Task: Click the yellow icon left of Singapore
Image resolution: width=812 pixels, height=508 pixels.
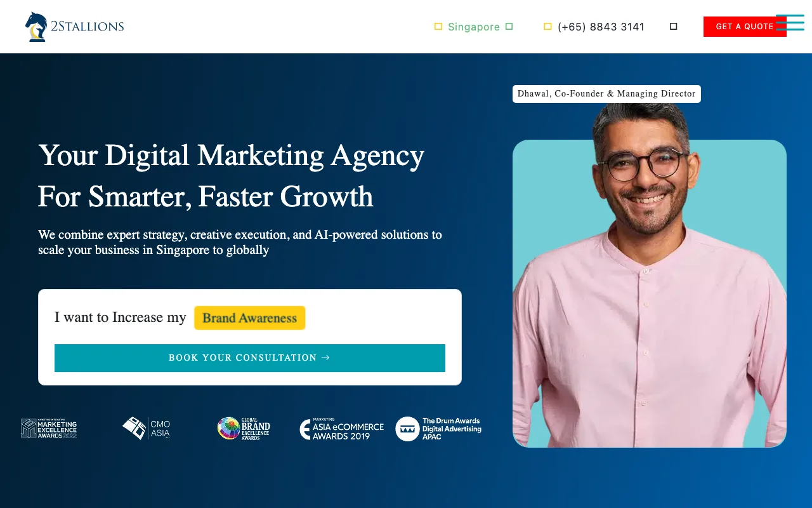Action: click(438, 27)
